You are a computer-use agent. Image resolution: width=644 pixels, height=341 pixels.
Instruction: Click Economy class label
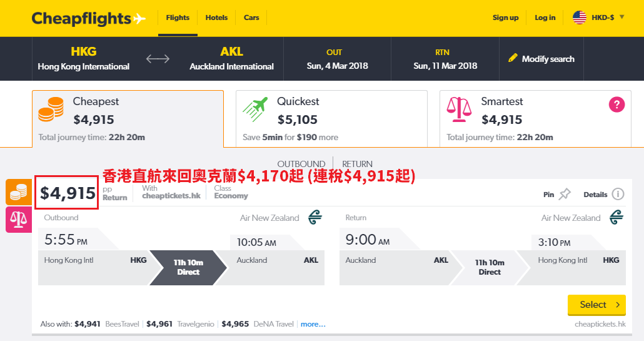pyautogui.click(x=231, y=196)
